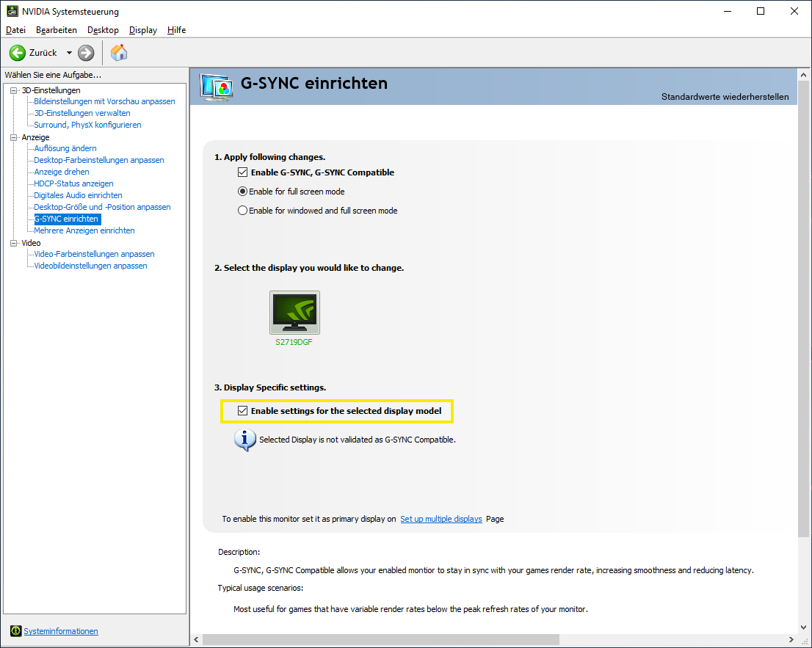Image resolution: width=812 pixels, height=648 pixels.
Task: Click the vertical scrollbar thumb
Action: 804,309
